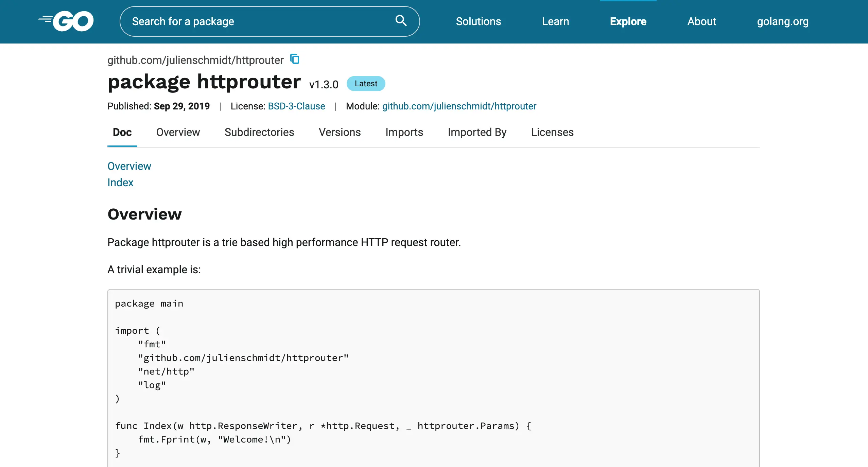Image resolution: width=868 pixels, height=467 pixels.
Task: Open the Solutions menu
Action: coord(478,21)
